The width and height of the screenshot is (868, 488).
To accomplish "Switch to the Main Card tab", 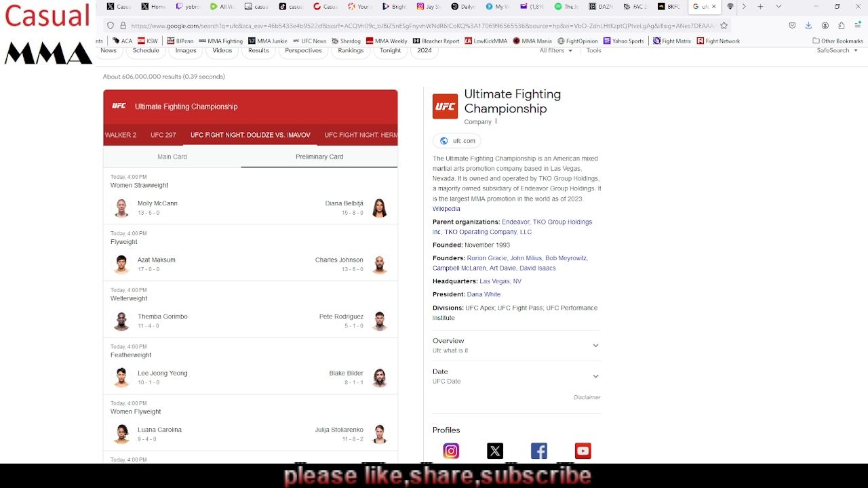I will (x=172, y=157).
